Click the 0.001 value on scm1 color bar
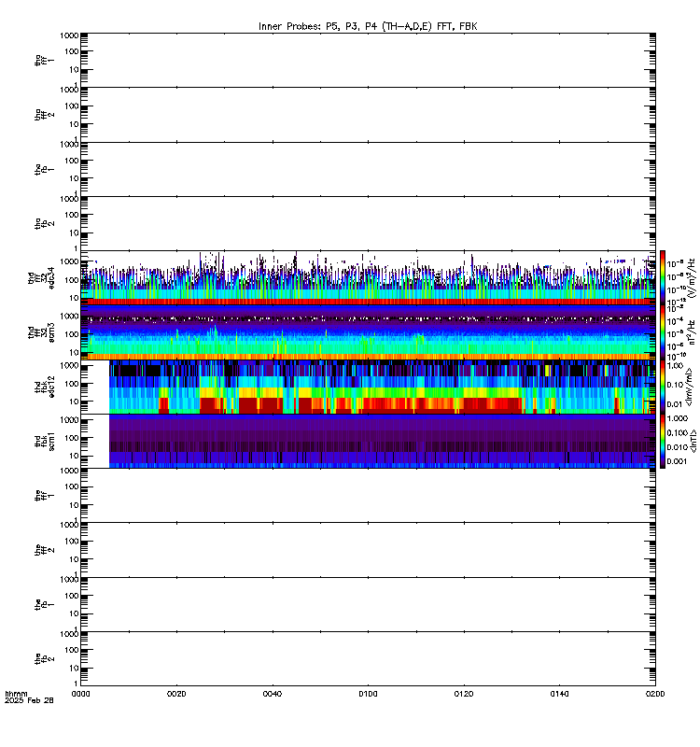 click(678, 461)
